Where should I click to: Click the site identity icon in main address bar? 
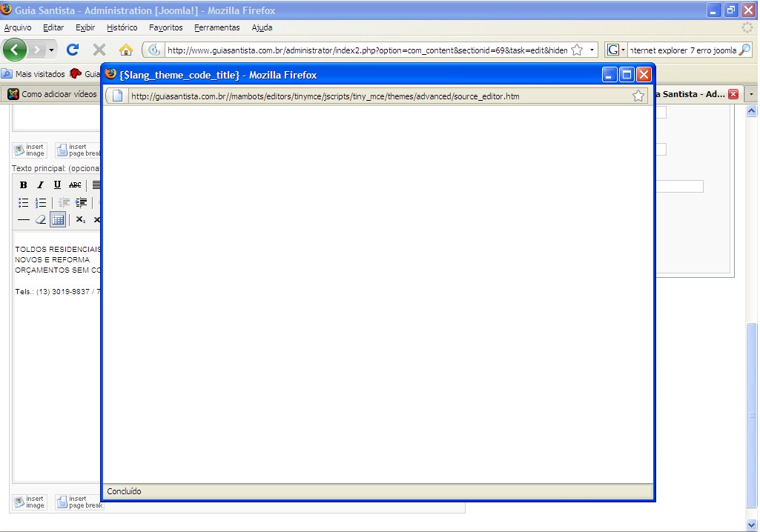pos(154,50)
